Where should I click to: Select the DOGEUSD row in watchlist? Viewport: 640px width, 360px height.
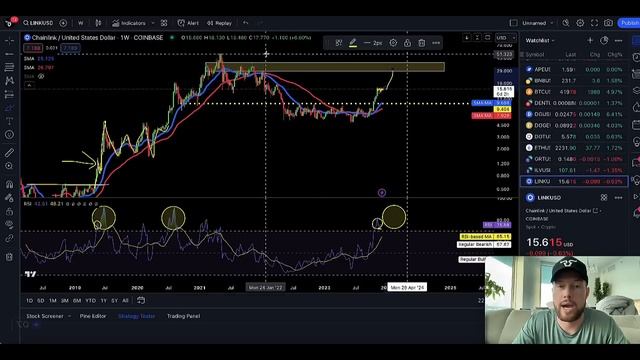(574, 125)
